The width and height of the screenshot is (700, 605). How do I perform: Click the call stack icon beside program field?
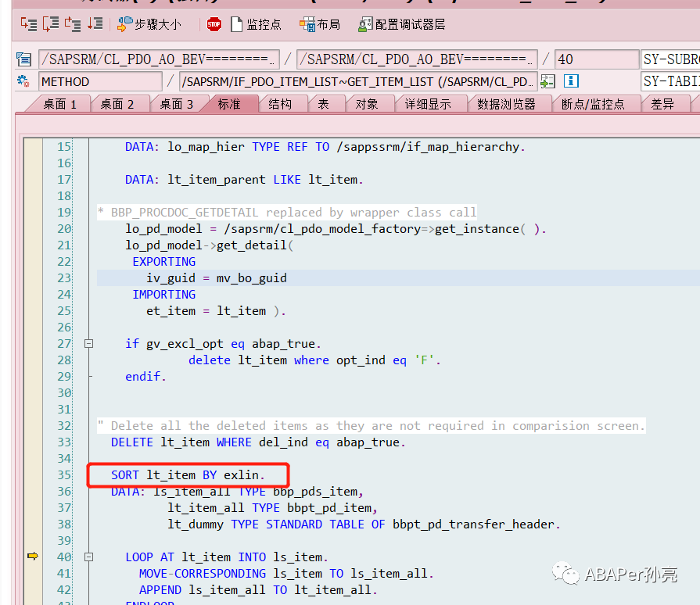[23, 59]
